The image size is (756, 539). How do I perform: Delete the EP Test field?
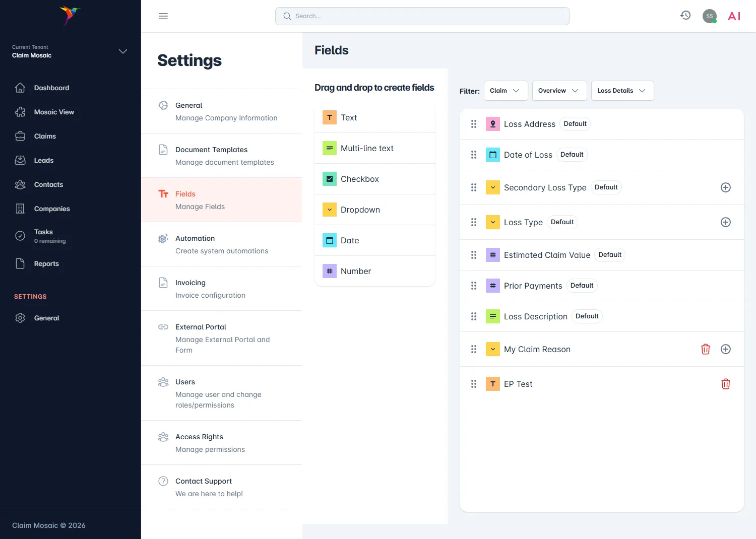coord(726,384)
